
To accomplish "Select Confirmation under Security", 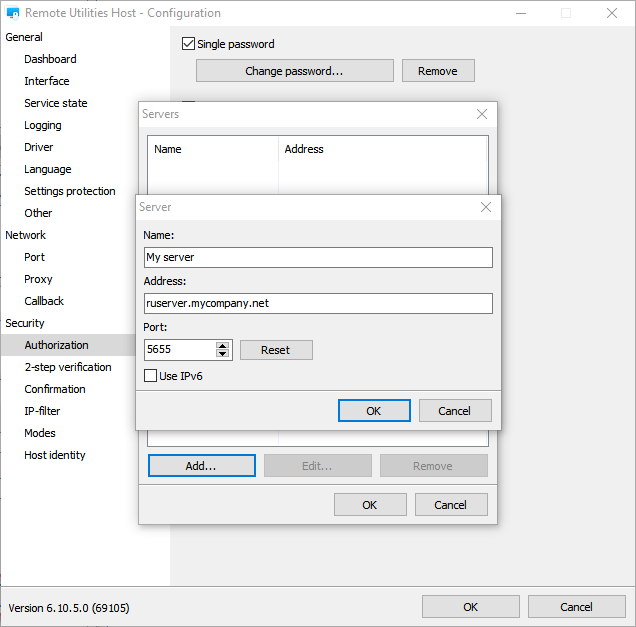I will click(55, 389).
